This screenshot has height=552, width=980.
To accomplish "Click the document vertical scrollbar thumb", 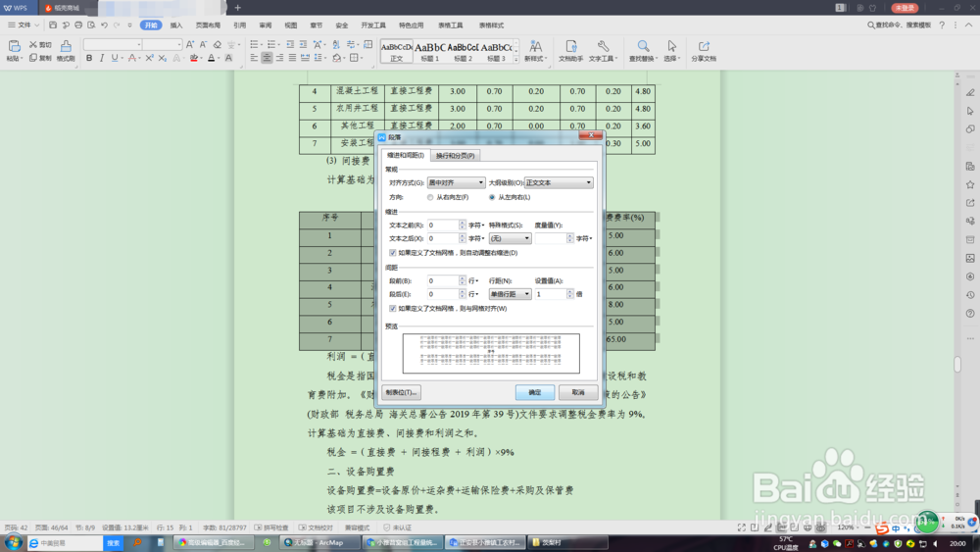I will click(956, 365).
